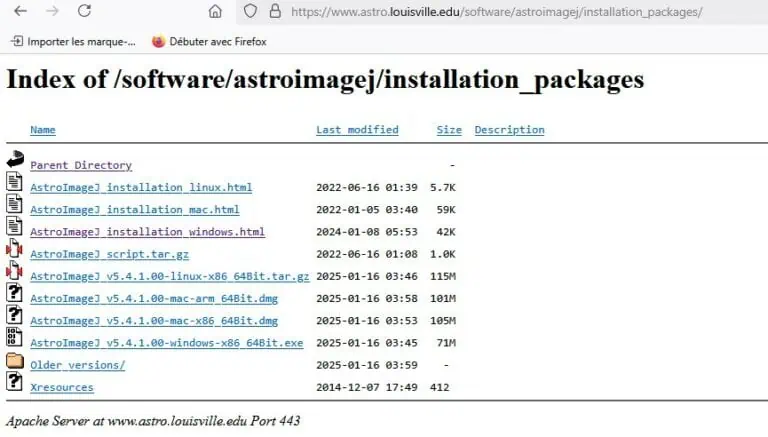Click the folder icon beside Older_versions/
The width and height of the screenshot is (768, 437).
point(15,361)
